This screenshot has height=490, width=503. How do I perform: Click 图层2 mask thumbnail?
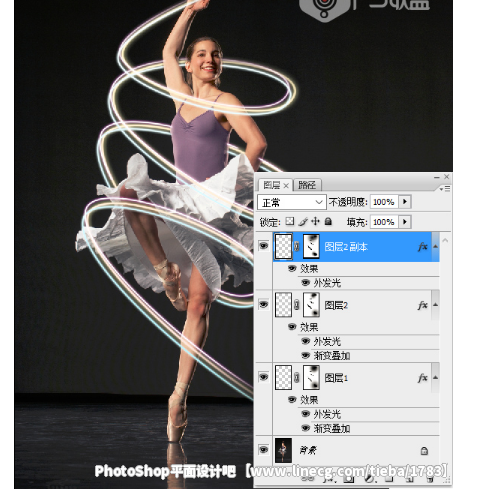click(311, 305)
